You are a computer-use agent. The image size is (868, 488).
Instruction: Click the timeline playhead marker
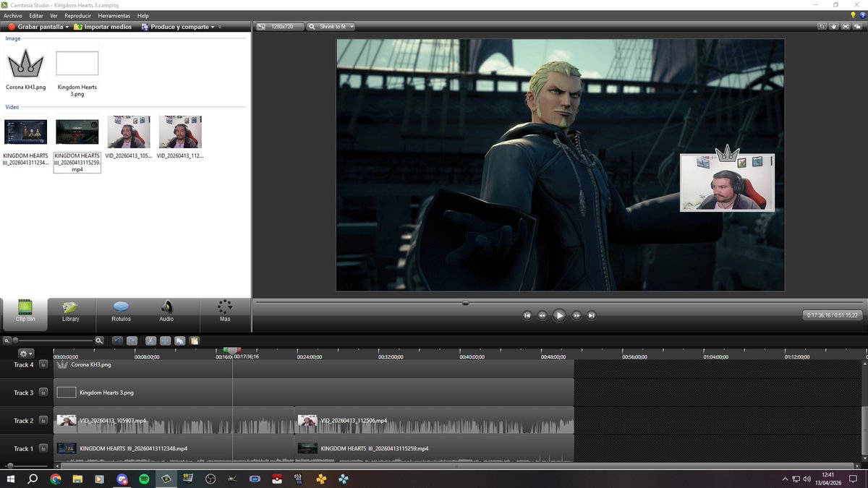232,351
